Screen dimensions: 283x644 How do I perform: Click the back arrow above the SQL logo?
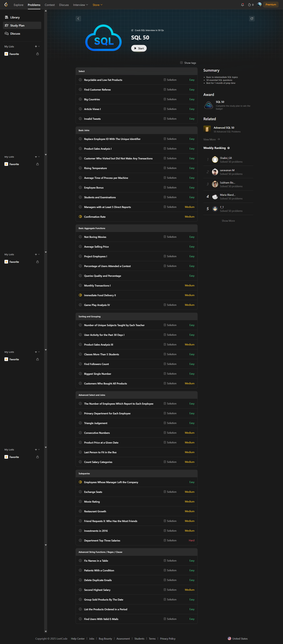point(78,19)
